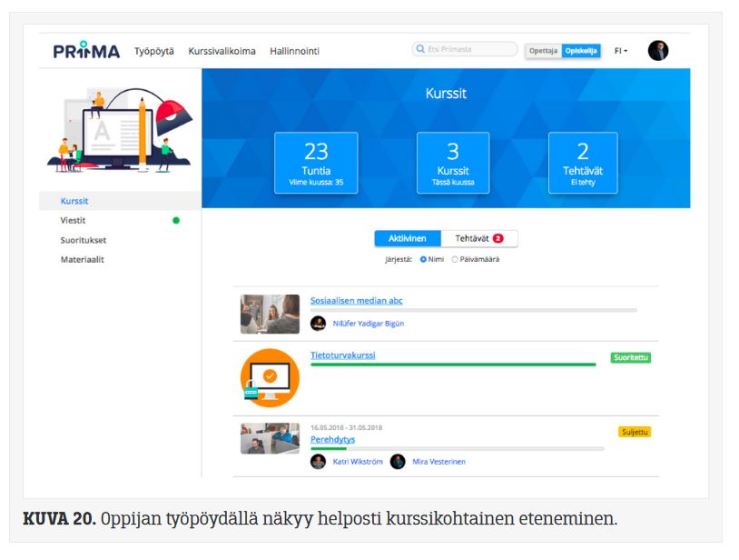Click the orange Tietoturvakurssi course icon
739x560 pixels.
tap(269, 376)
